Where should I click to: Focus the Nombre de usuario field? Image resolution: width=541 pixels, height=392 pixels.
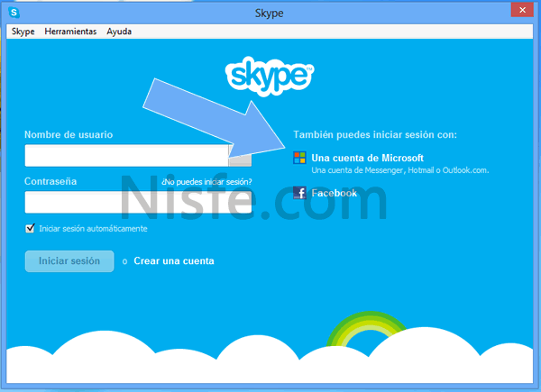[x=126, y=156]
